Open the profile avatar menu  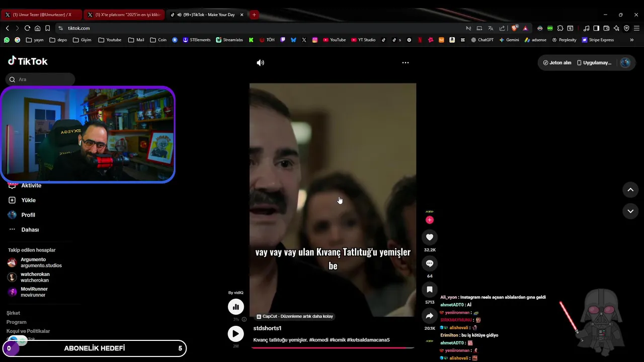625,63
